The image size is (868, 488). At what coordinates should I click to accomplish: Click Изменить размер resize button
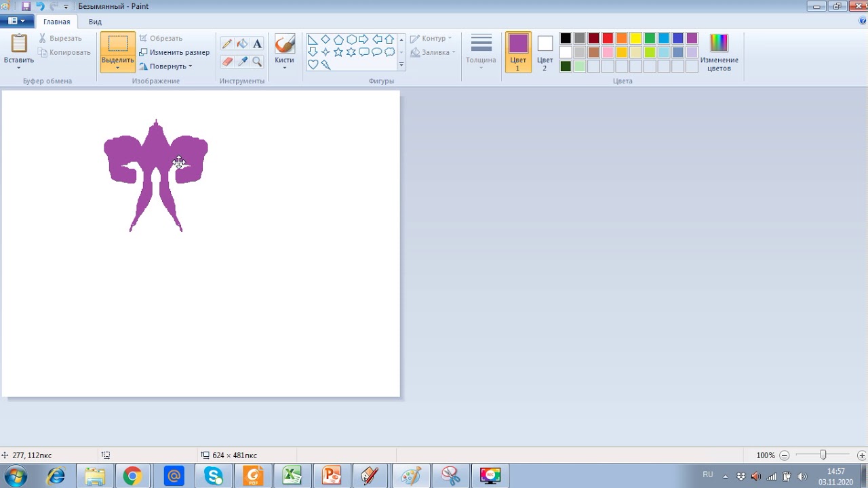[174, 52]
